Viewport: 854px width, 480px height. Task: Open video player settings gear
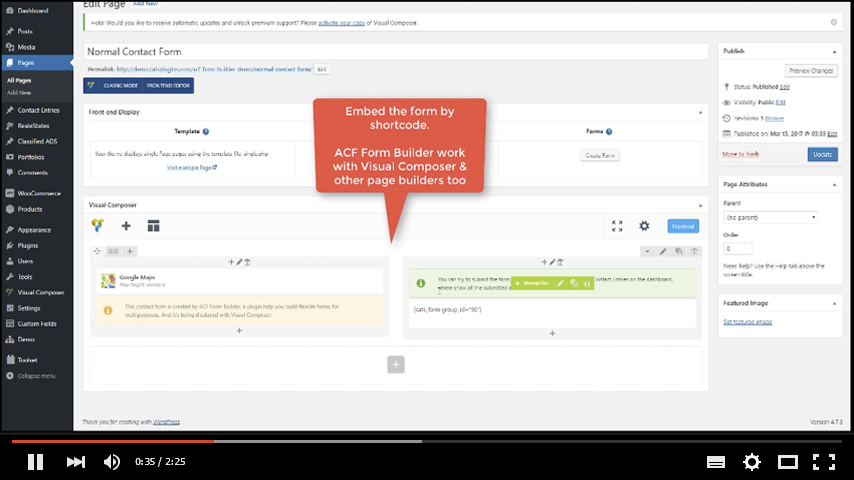click(x=752, y=462)
